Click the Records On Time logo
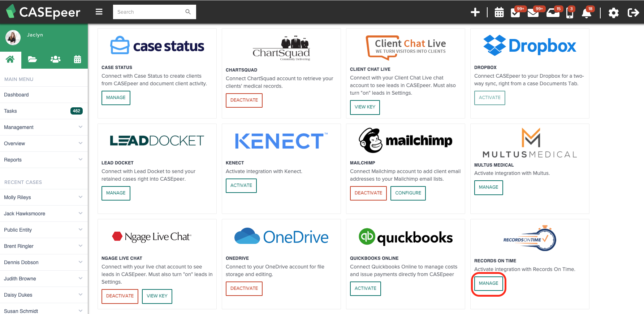The height and width of the screenshot is (314, 644). [530, 238]
